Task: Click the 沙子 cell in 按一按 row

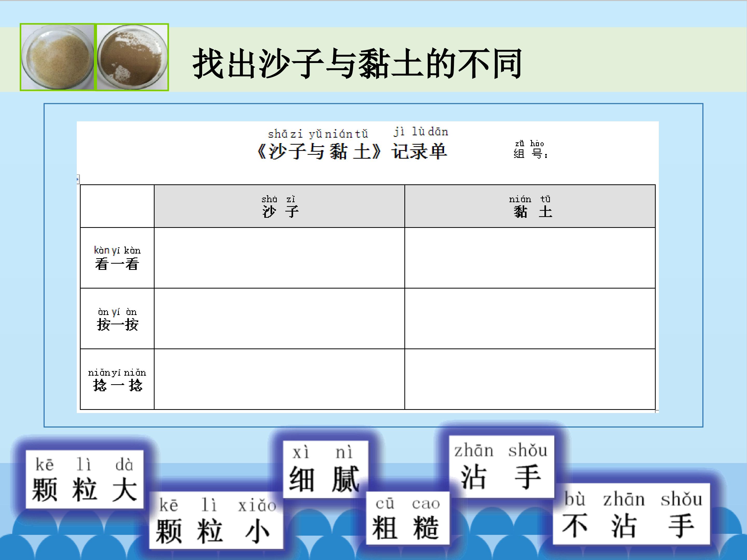Action: [279, 319]
